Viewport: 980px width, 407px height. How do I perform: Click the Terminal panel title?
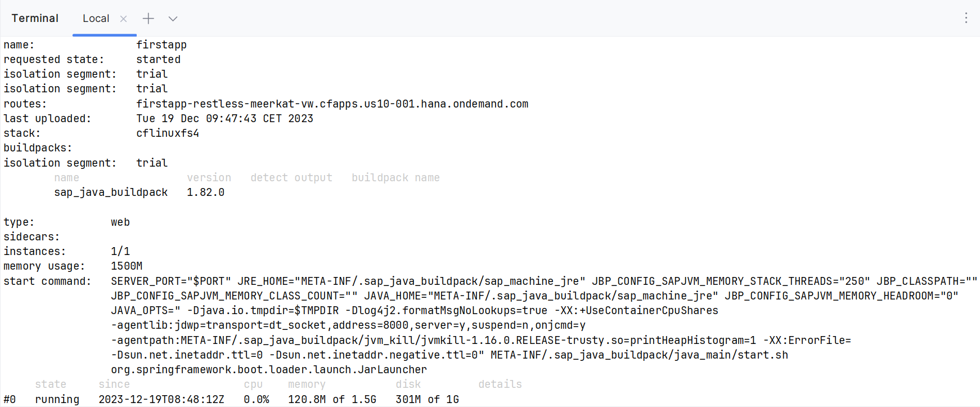[x=35, y=18]
